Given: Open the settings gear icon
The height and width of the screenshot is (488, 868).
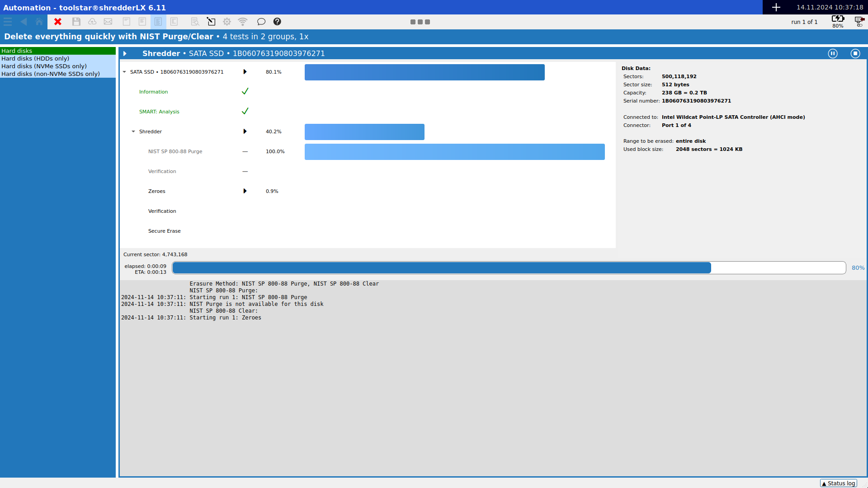Looking at the screenshot, I should pos(227,22).
